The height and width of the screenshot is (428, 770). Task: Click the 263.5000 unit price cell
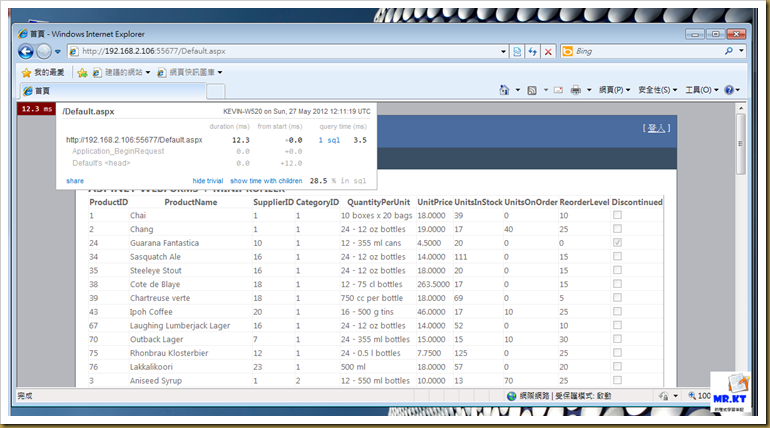pyautogui.click(x=433, y=284)
